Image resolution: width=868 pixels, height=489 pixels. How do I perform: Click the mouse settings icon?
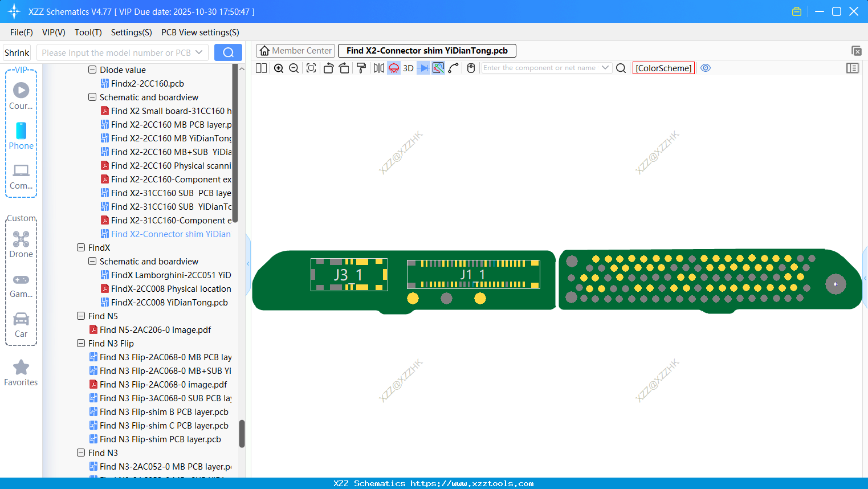(x=471, y=68)
